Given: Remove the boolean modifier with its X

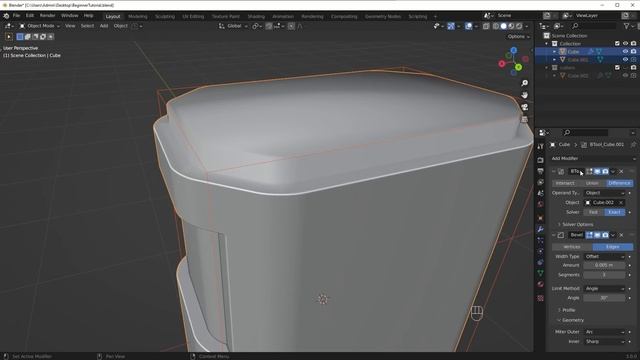Looking at the screenshot, I should [x=621, y=171].
